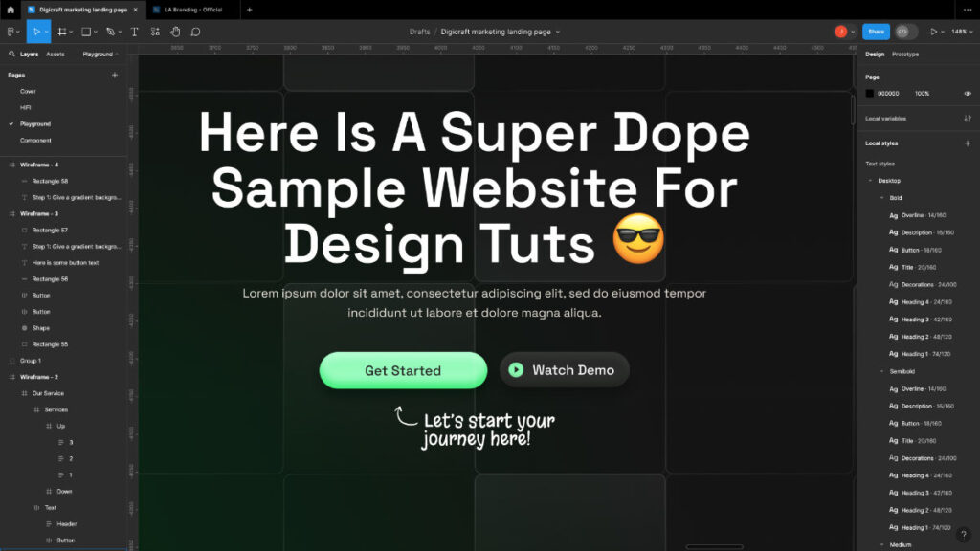Image resolution: width=980 pixels, height=551 pixels.
Task: Click the user avatar in toolbar
Action: click(840, 32)
